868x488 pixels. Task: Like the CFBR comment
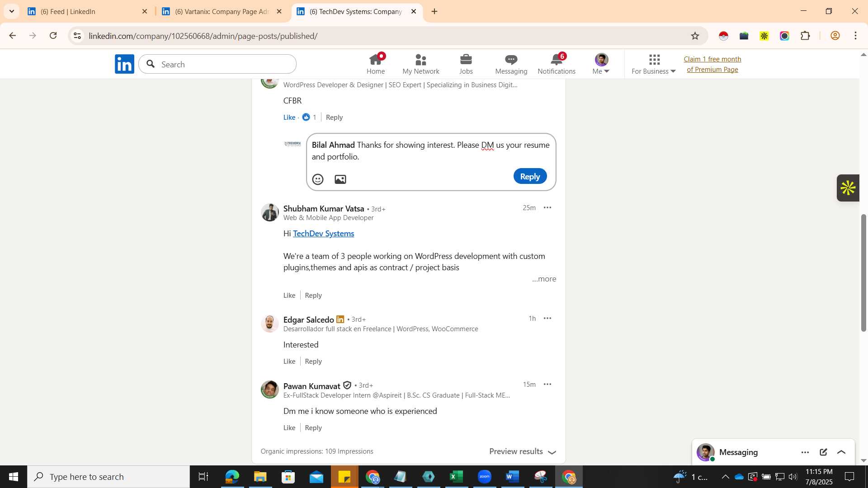(289, 117)
